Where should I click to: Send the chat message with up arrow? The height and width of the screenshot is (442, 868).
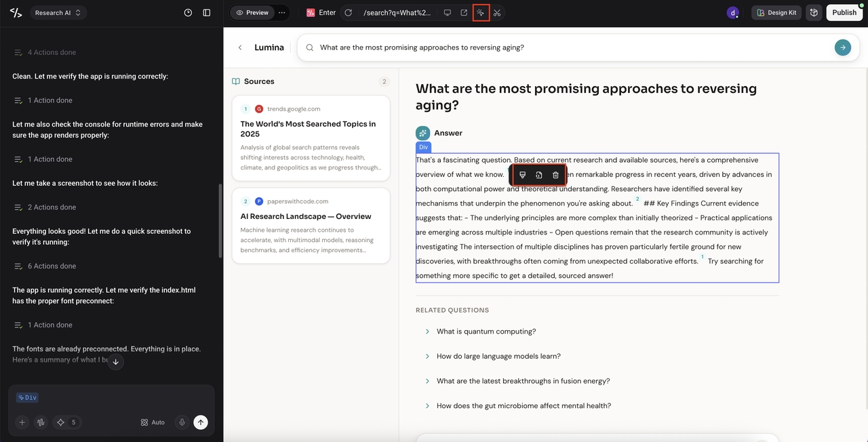click(x=201, y=422)
